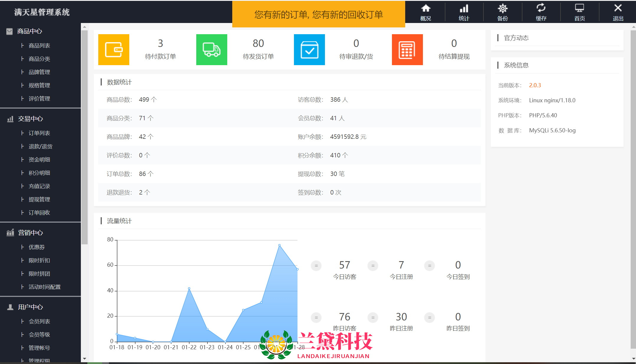The height and width of the screenshot is (364, 636).
Task: Collapse the 商品中心 sidebar section
Action: [30, 31]
